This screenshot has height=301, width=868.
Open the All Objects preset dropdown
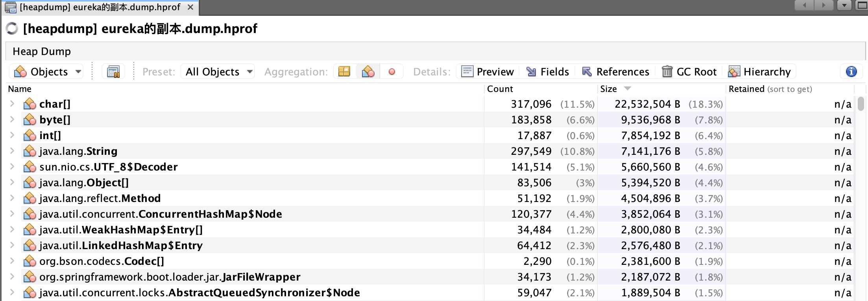point(218,72)
